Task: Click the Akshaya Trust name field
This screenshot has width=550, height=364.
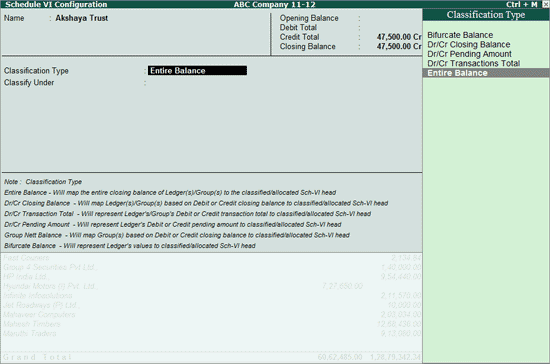Action: 81,18
